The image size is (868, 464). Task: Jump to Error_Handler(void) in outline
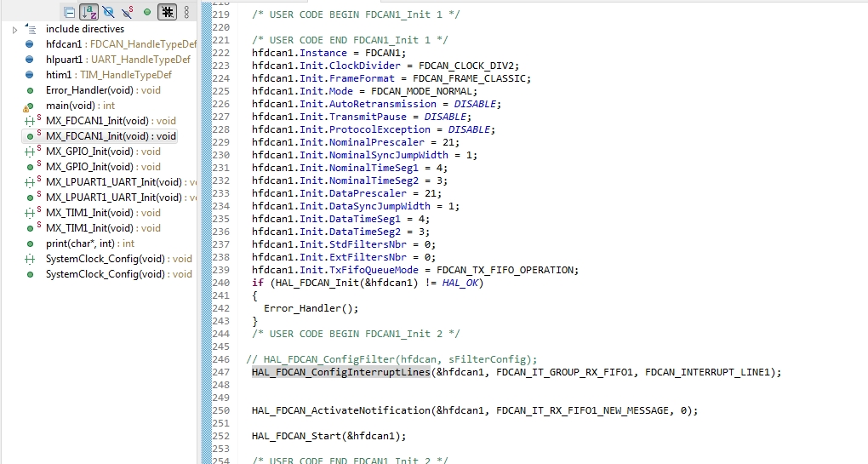pyautogui.click(x=103, y=90)
